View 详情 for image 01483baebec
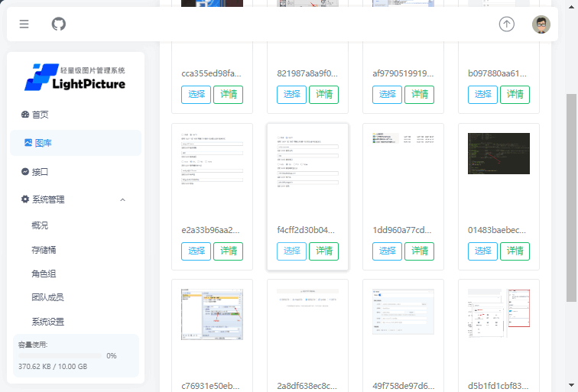The image size is (578, 392). click(515, 251)
